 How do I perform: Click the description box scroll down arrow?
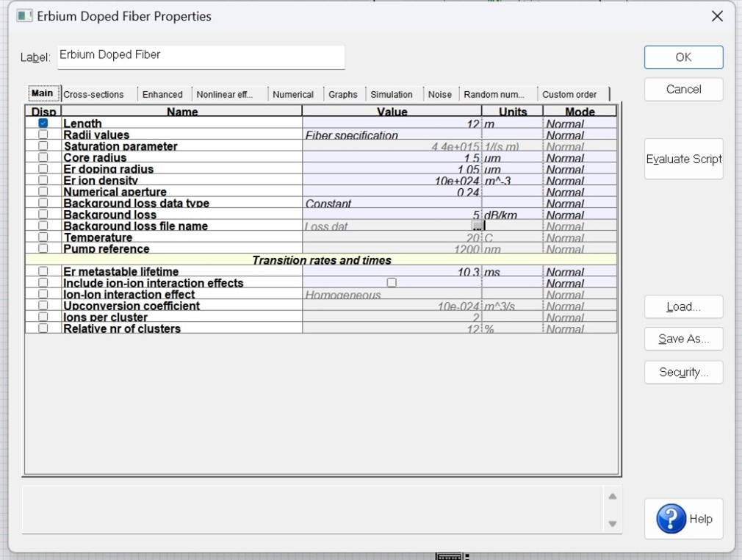pos(613,523)
